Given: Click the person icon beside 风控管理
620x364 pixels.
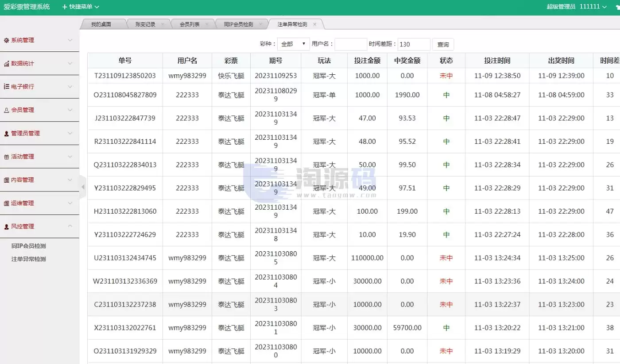Looking at the screenshot, I should (x=6, y=226).
